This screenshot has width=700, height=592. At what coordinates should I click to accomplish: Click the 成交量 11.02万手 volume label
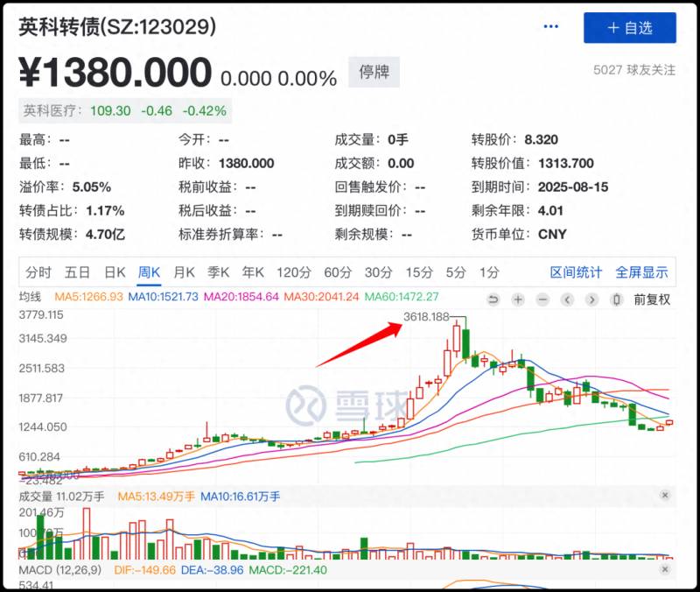[x=61, y=497]
